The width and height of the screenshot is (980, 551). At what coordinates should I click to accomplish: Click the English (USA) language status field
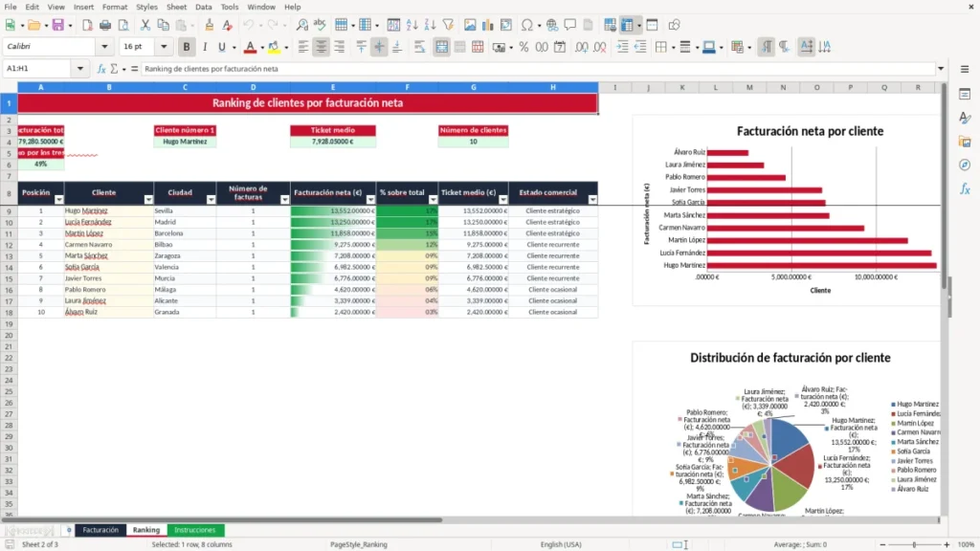561,544
